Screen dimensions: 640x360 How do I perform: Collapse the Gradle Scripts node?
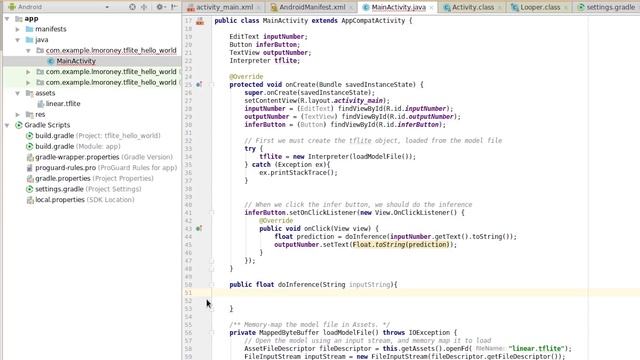7,125
